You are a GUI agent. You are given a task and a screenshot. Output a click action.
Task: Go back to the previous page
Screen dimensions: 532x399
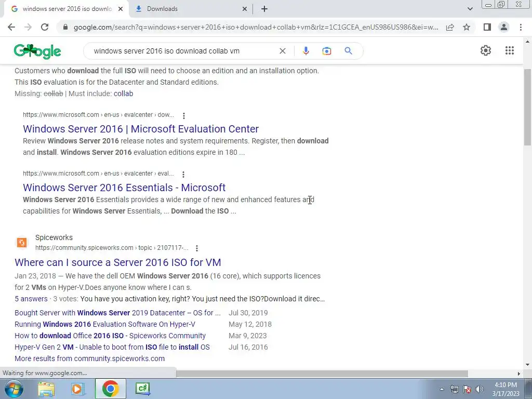(x=11, y=27)
